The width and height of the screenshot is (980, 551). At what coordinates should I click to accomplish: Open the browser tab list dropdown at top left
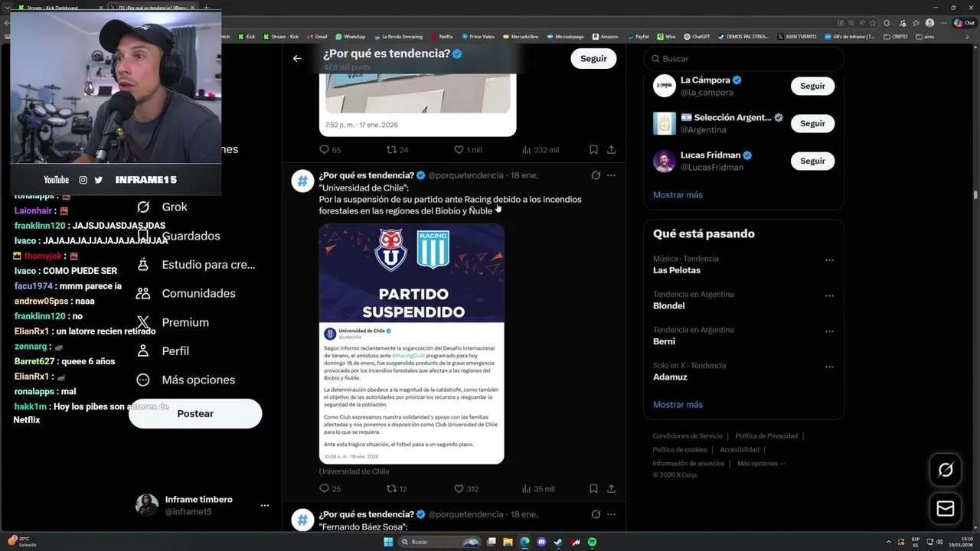(8, 8)
